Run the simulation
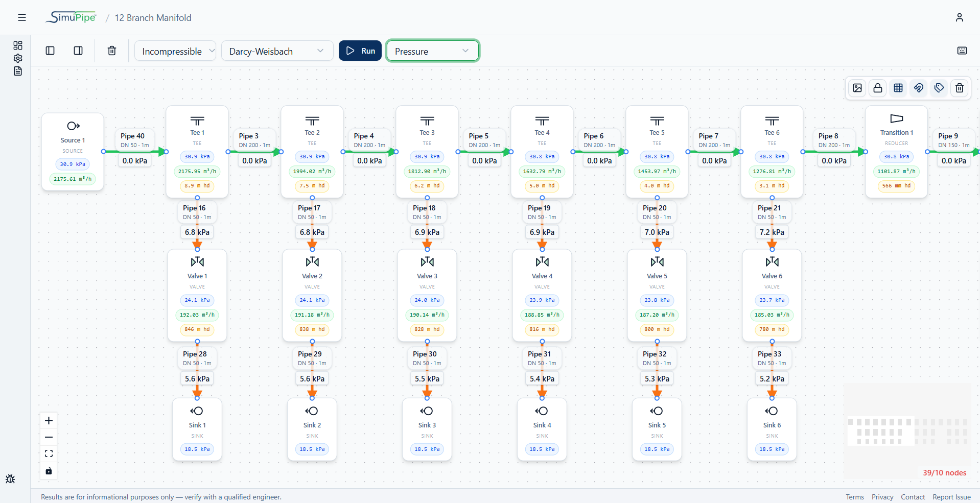This screenshot has width=980, height=503. (x=360, y=51)
